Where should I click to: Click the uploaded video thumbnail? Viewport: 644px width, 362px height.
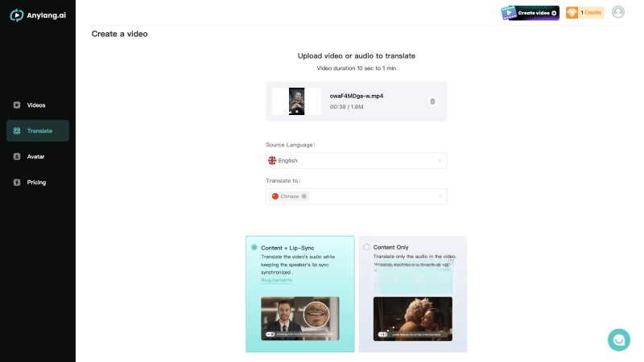click(x=296, y=101)
